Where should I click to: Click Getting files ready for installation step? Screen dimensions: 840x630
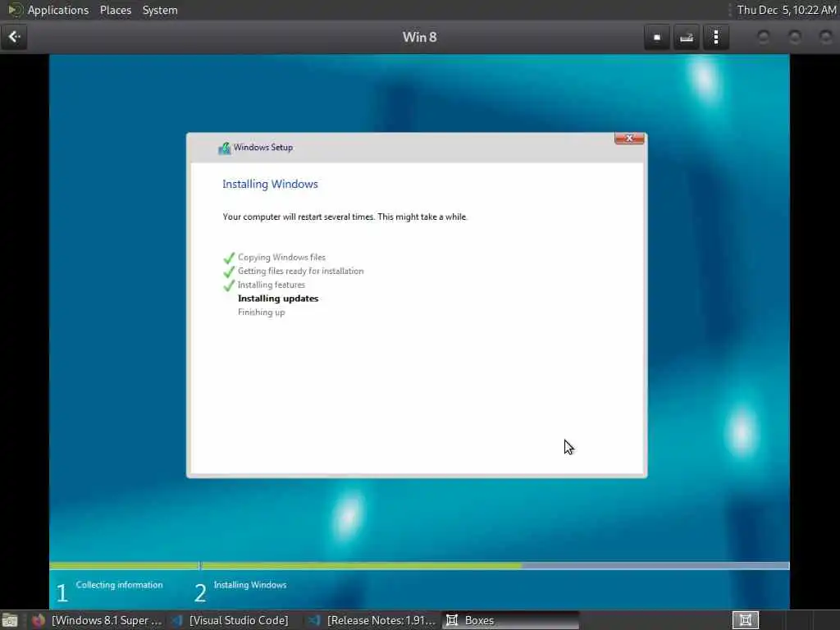(300, 271)
